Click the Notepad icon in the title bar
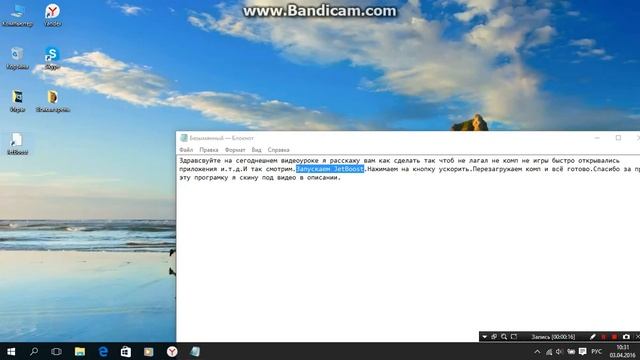This screenshot has height=360, width=640. (x=184, y=138)
